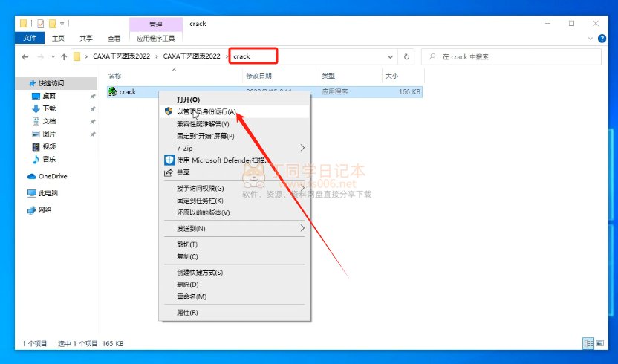Go back using the back arrow
This screenshot has width=618, height=364.
tap(25, 56)
